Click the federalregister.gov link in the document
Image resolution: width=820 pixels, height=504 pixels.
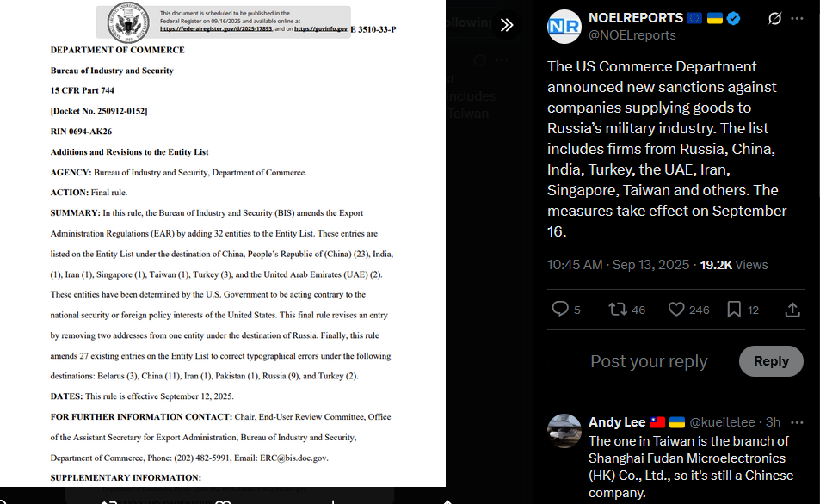pos(216,28)
